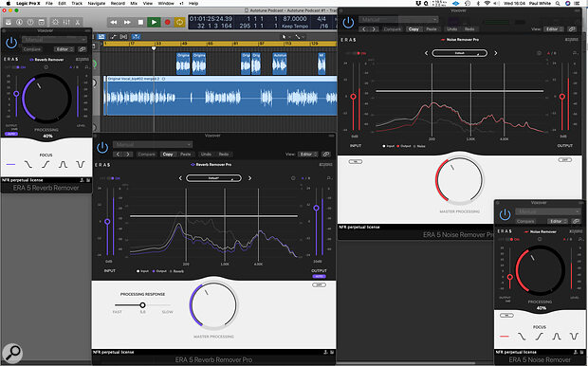This screenshot has height=366, width=588.
Task: Select notch focus shape in Noise Remover
Action: (574, 337)
